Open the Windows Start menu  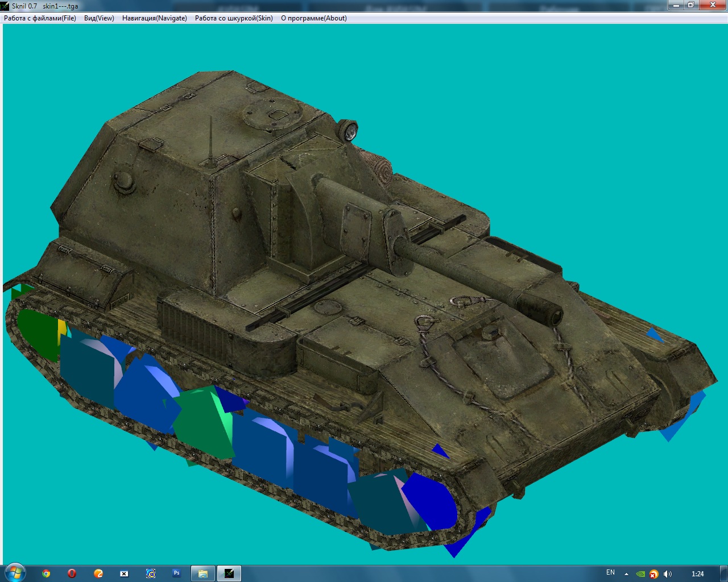15,573
